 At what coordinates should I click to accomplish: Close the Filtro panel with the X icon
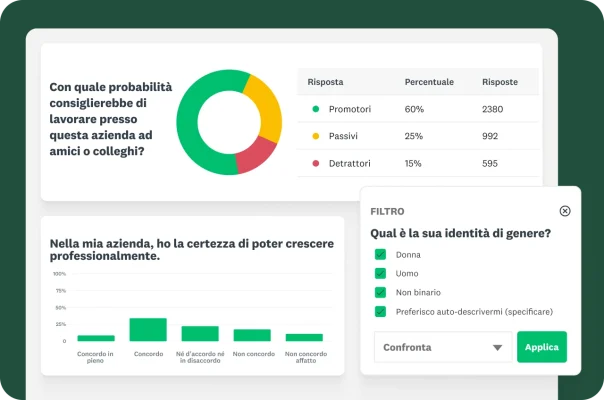(565, 211)
